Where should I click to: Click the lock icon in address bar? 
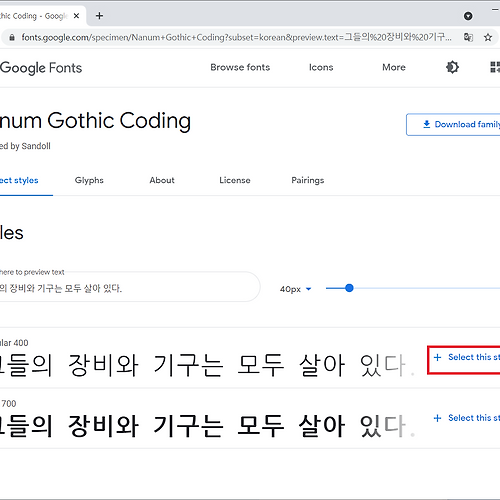coord(12,37)
